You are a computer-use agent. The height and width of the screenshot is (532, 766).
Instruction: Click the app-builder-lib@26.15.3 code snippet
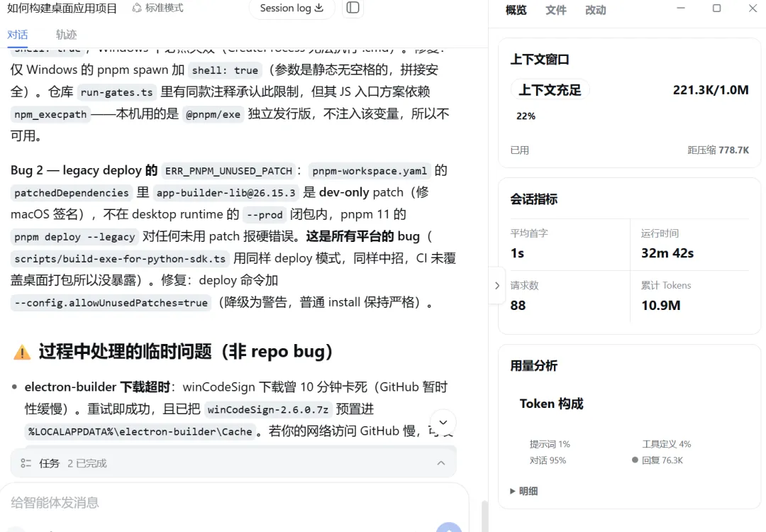pos(226,193)
